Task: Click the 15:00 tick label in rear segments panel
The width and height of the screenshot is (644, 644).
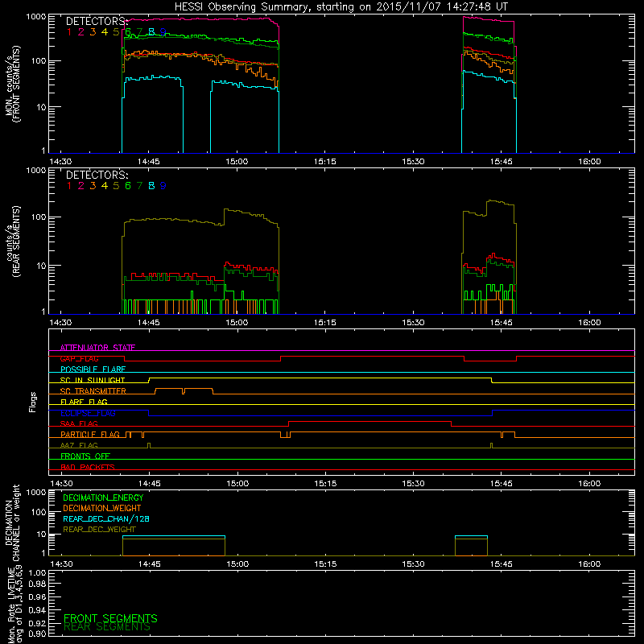Action: [237, 323]
